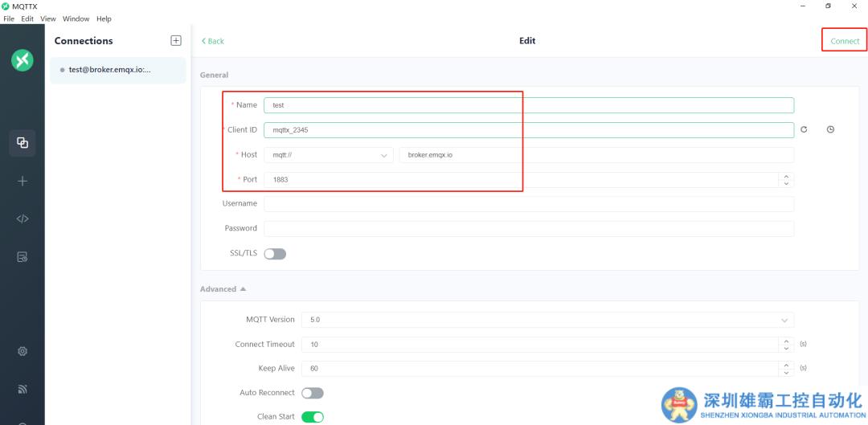Image resolution: width=868 pixels, height=425 pixels.
Task: Open the File menu
Action: click(9, 18)
